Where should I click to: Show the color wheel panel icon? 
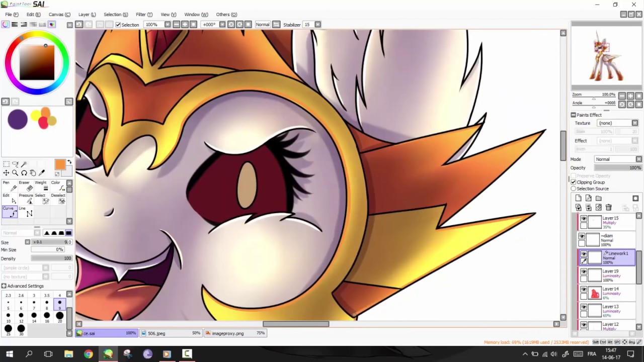[x=6, y=24]
